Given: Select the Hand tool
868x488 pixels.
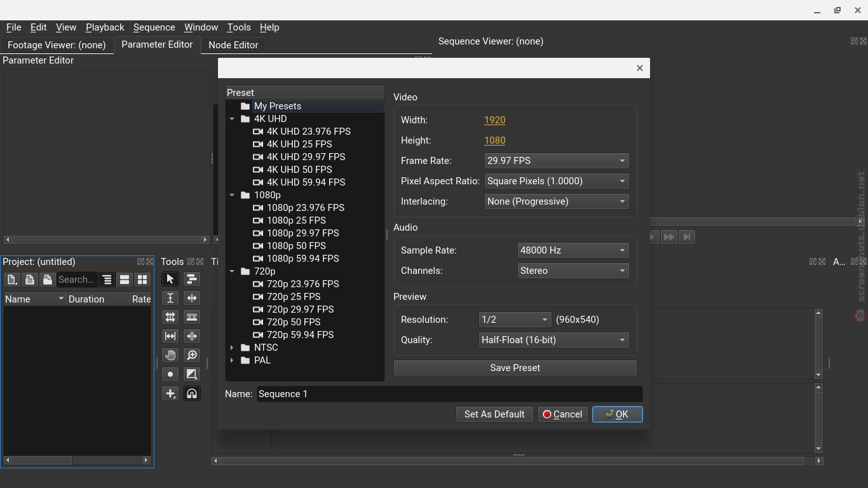Looking at the screenshot, I should (x=170, y=355).
